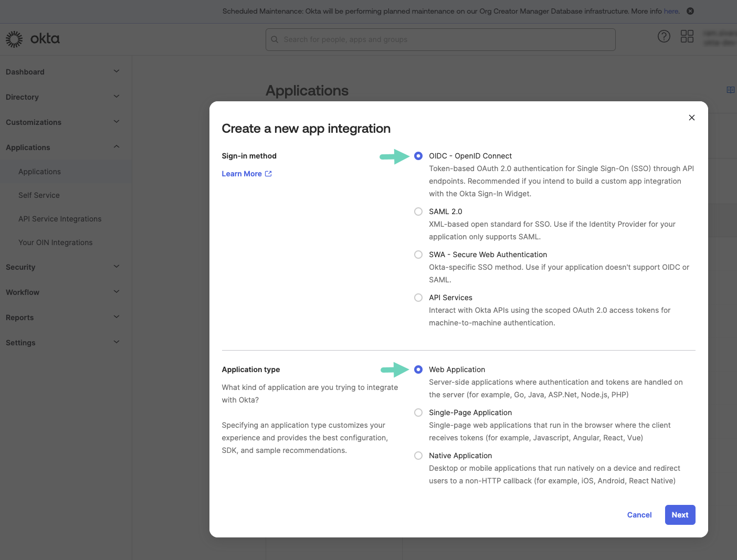This screenshot has height=560, width=737.
Task: Click the search magnifier icon
Action: tap(275, 39)
